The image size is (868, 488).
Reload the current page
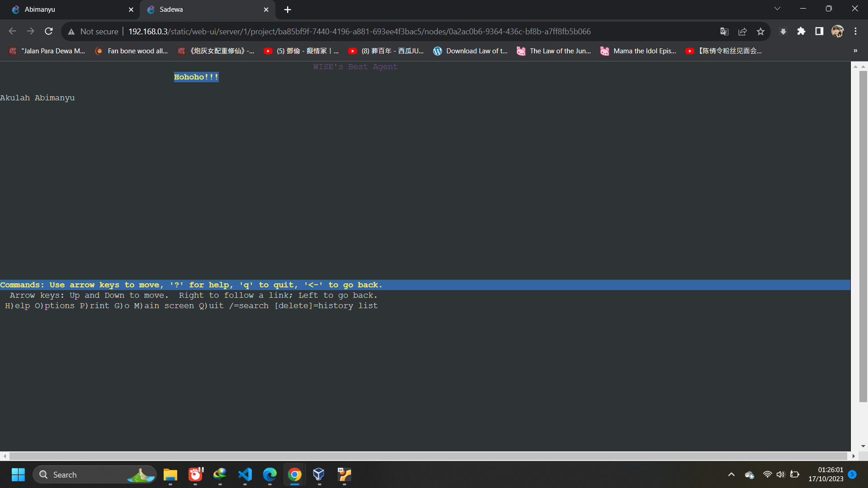coord(49,31)
